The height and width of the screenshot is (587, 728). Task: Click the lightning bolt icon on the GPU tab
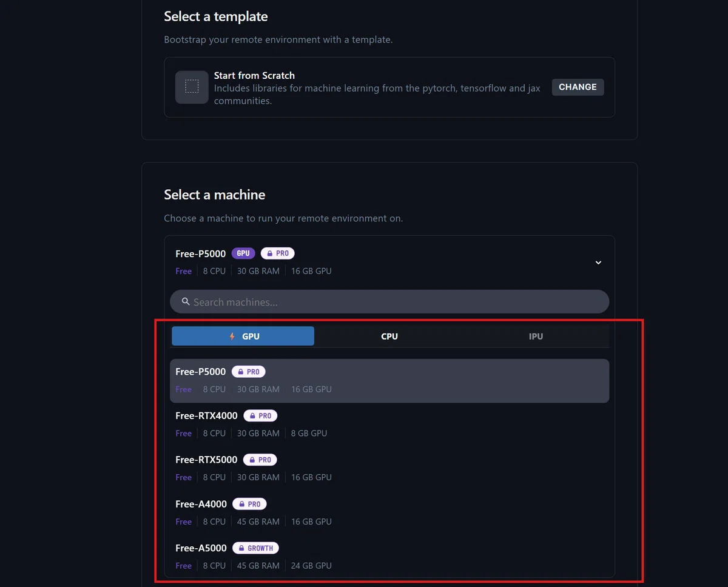point(232,336)
